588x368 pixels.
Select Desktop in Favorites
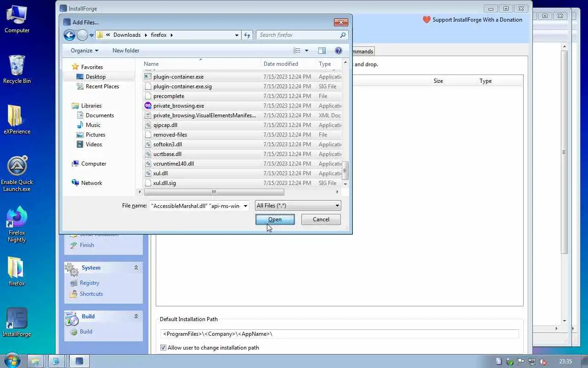click(x=96, y=77)
